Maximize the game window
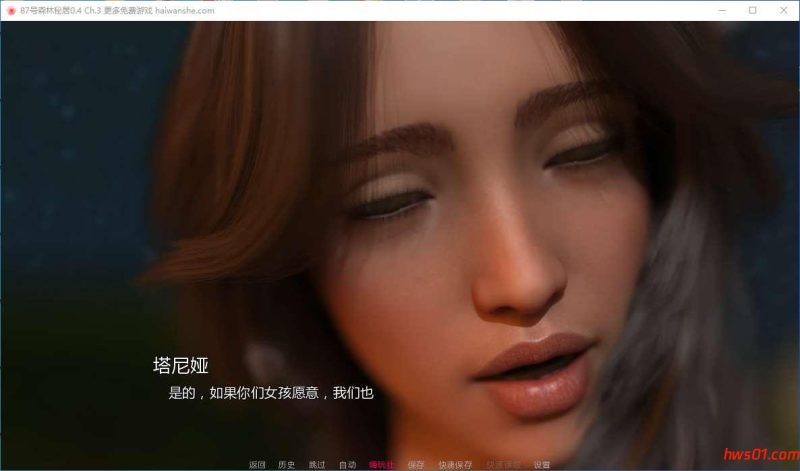This screenshot has width=800, height=471. pos(753,10)
